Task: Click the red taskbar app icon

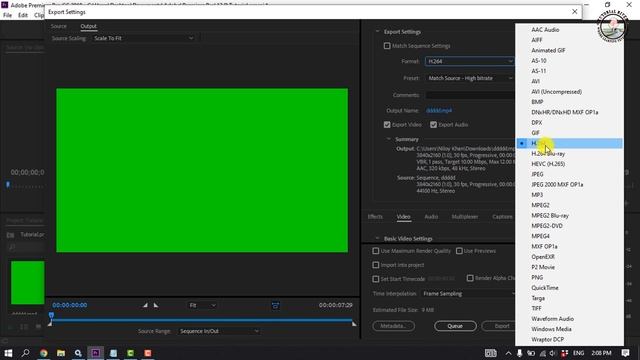Action: tap(148, 353)
